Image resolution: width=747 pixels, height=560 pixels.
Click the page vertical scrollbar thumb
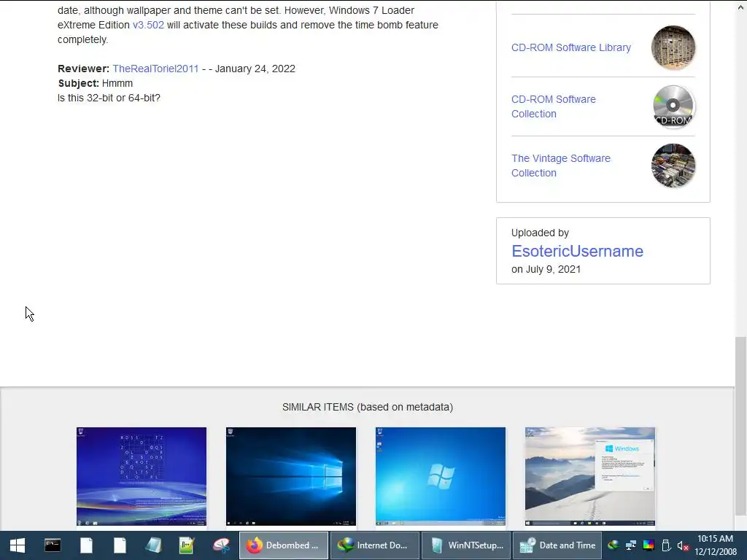tap(740, 426)
